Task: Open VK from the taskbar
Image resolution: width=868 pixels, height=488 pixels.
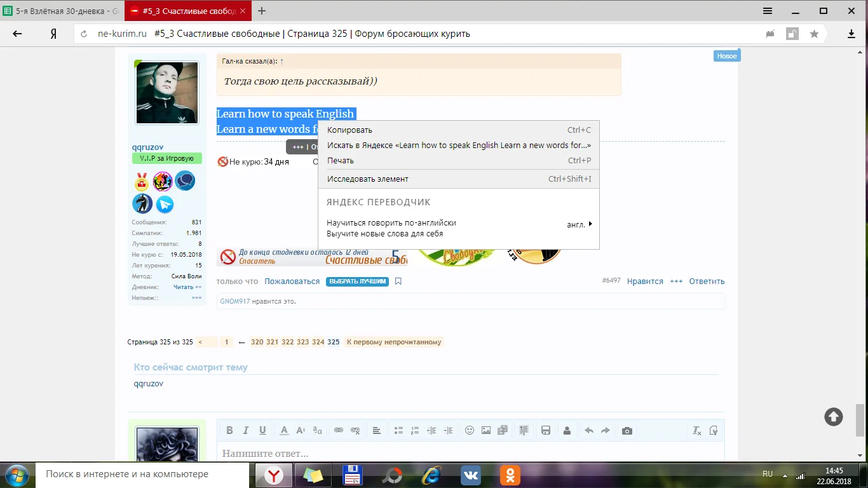Action: [x=471, y=475]
